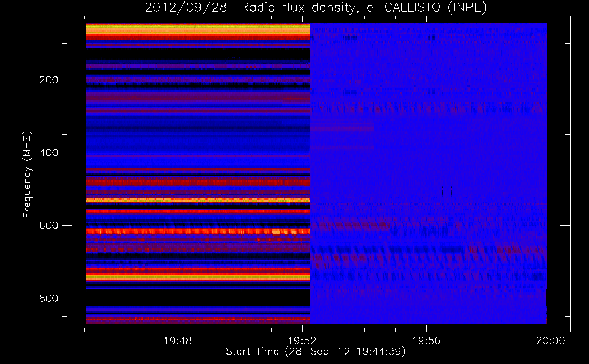This screenshot has height=364, width=589.
Task: Select the '600' frequency tick label
Action: coord(49,226)
